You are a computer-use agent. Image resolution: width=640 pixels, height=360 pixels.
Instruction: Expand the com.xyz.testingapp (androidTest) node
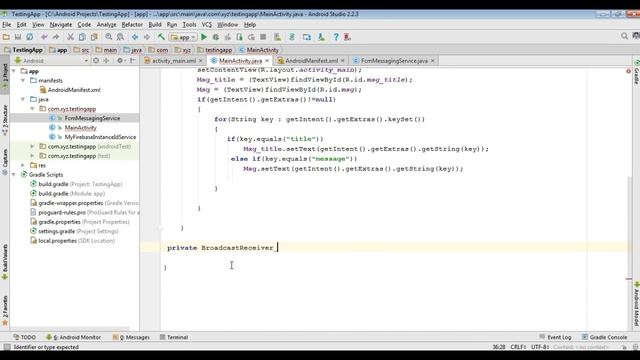point(33,146)
